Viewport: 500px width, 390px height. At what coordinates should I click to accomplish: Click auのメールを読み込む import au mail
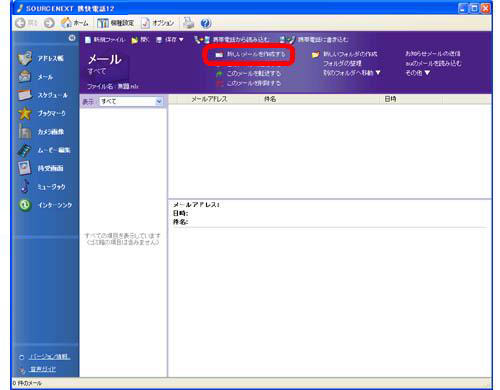click(x=433, y=63)
